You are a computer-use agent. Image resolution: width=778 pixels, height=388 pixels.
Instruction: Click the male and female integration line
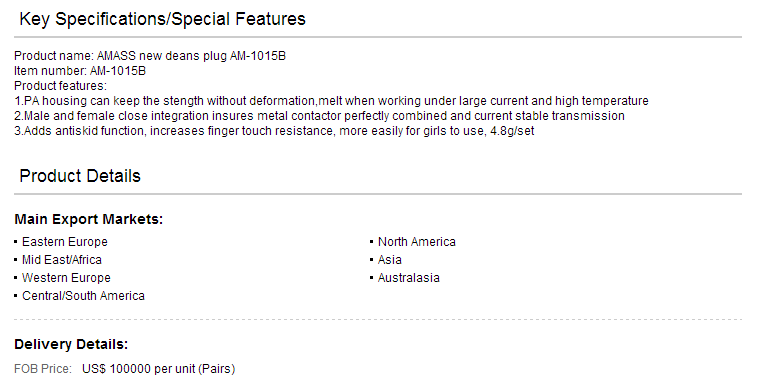[x=319, y=116]
